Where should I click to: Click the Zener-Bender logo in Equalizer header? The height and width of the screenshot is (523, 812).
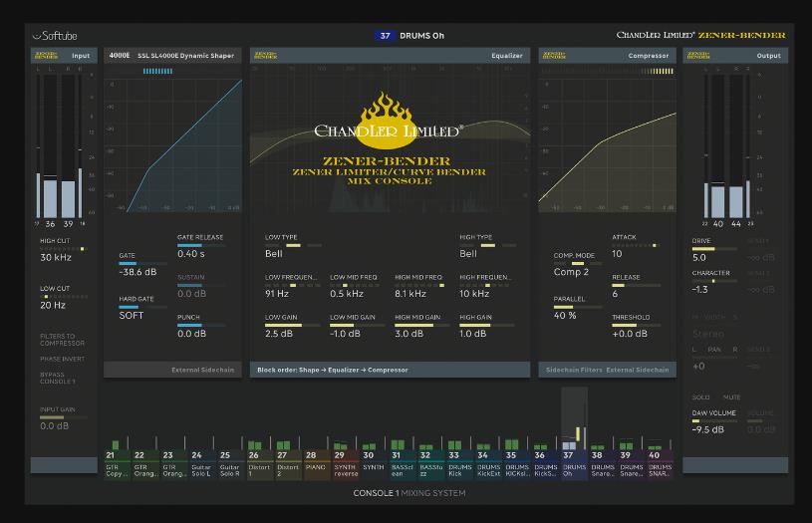(x=265, y=56)
